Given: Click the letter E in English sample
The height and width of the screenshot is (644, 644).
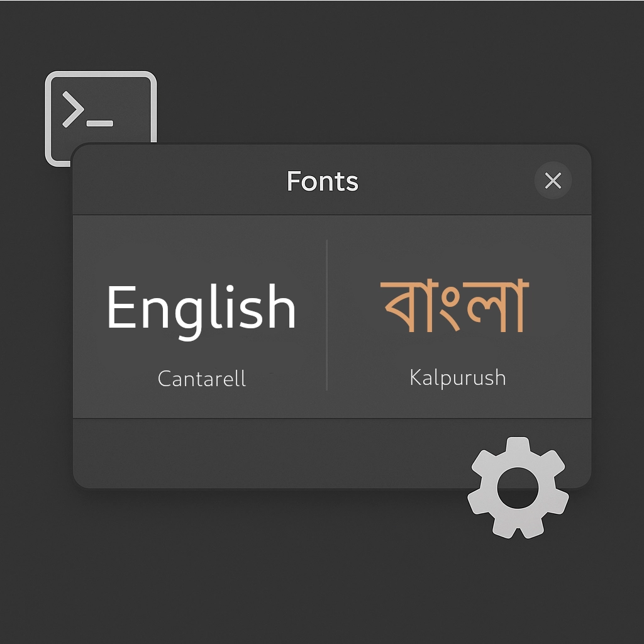Looking at the screenshot, I should point(119,308).
